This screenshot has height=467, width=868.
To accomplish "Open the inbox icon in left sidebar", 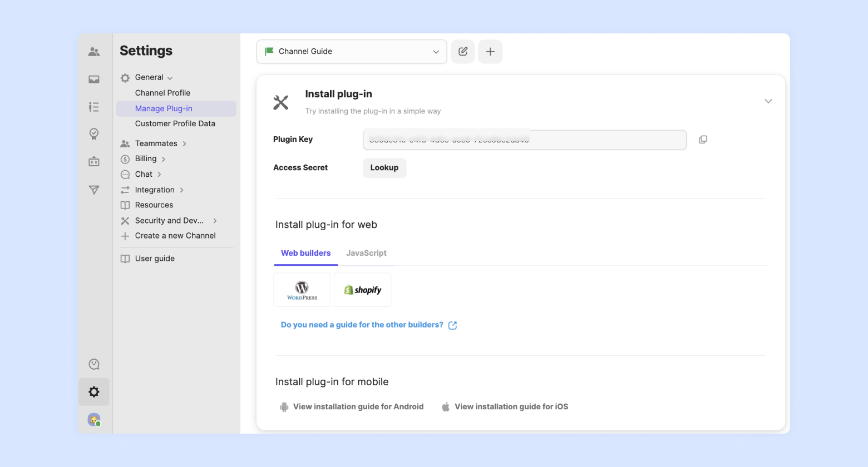I will (94, 80).
